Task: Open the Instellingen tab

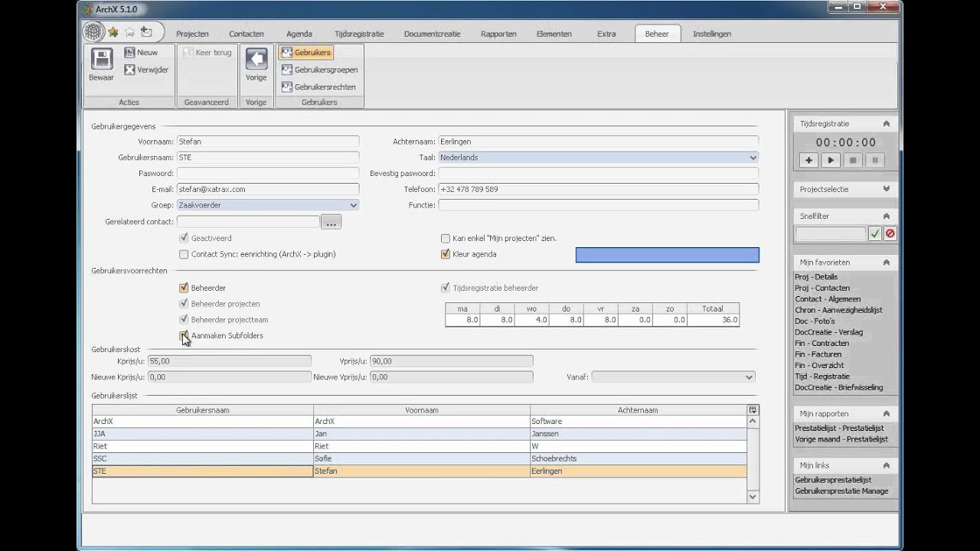Action: click(x=712, y=34)
